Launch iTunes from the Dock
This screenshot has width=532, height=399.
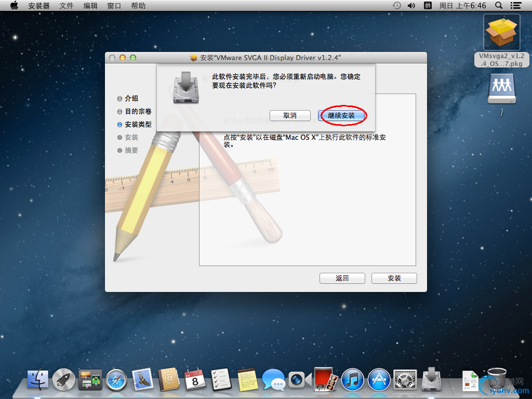(352, 380)
